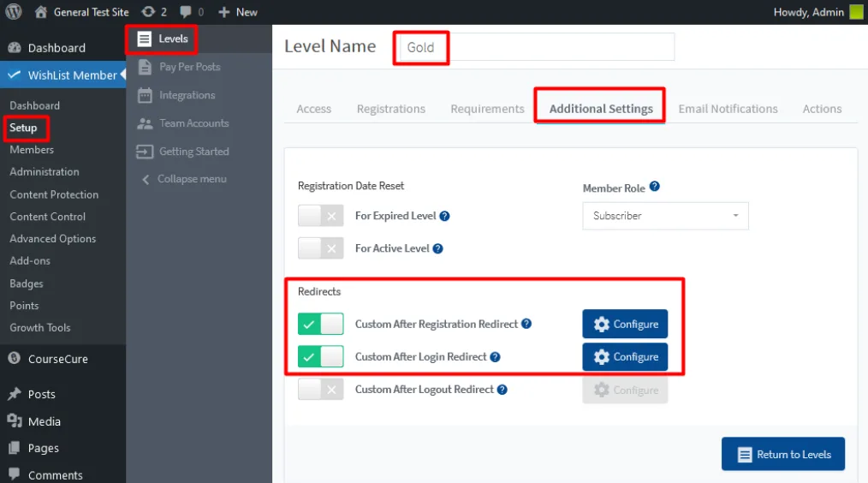The width and height of the screenshot is (868, 483).
Task: Click the Levels list icon
Action: (144, 39)
